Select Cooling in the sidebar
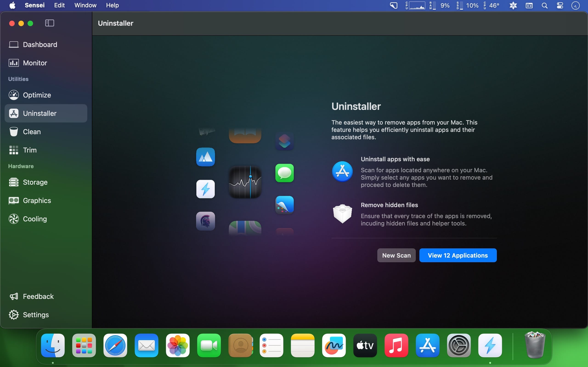588x367 pixels. point(35,219)
